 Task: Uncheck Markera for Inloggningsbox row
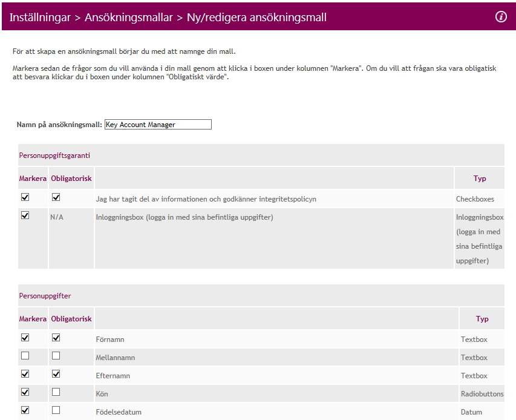coord(25,215)
